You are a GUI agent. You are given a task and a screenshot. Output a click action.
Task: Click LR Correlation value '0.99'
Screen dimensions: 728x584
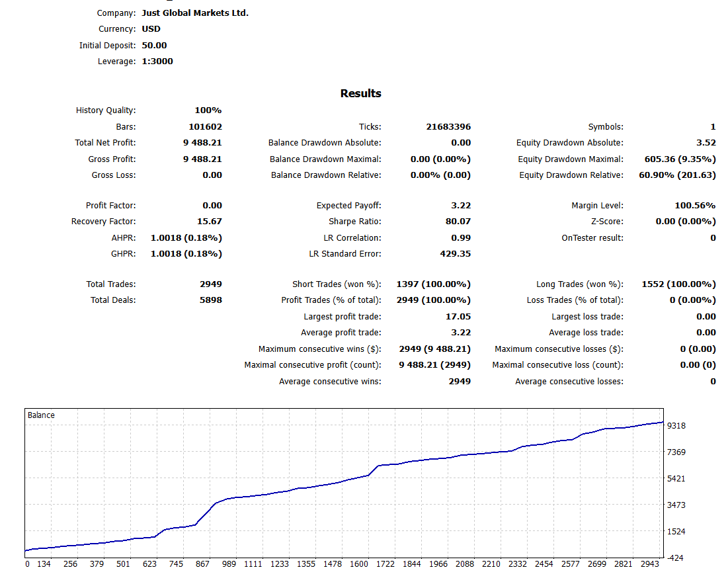coord(461,237)
